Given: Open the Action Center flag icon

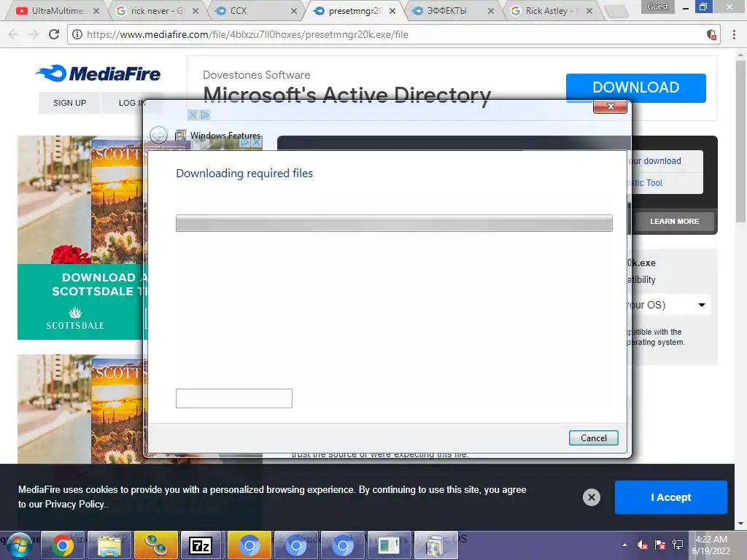Looking at the screenshot, I should pyautogui.click(x=660, y=545).
